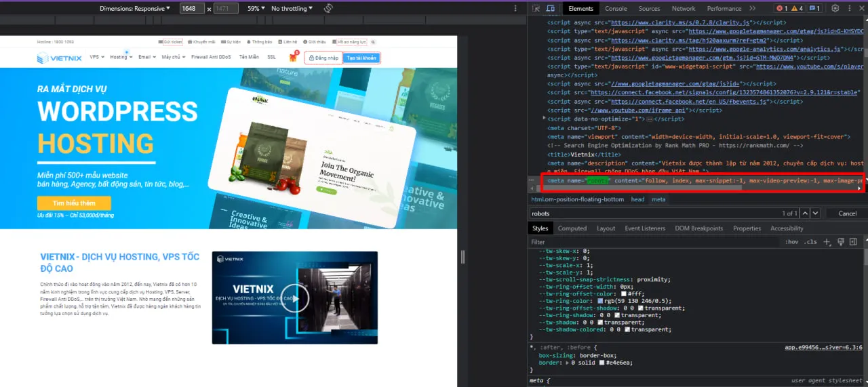The width and height of the screenshot is (868, 387).
Task: Open the Dimensions: Responsive dropdown
Action: (x=135, y=9)
